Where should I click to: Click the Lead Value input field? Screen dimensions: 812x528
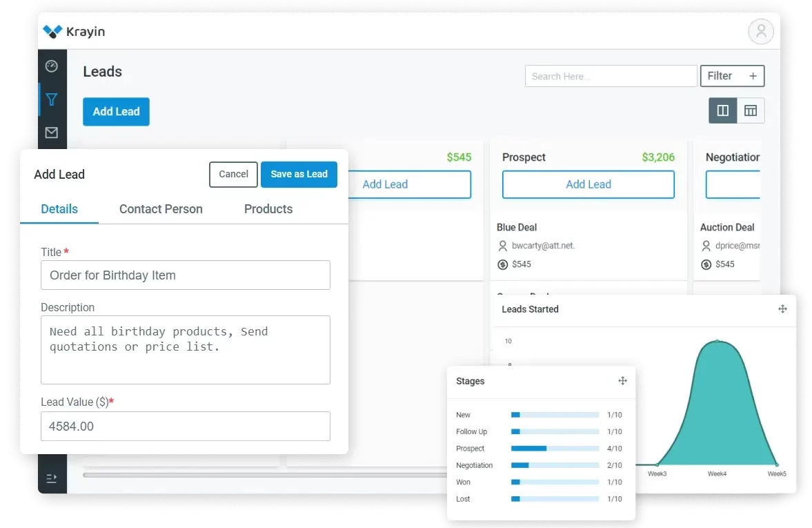(185, 427)
